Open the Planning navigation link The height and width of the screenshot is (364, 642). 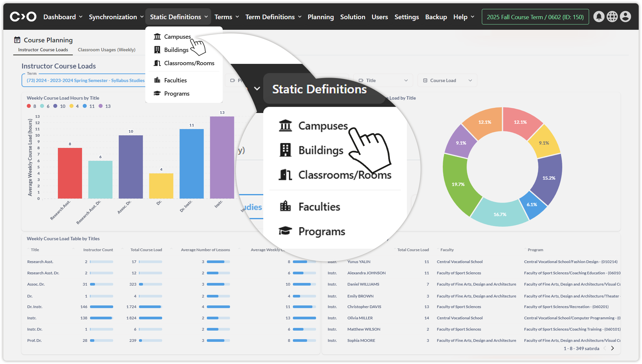[320, 17]
